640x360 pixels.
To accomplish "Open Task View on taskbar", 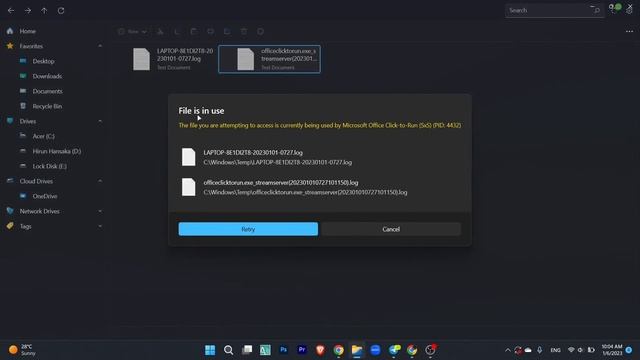I will 247,350.
